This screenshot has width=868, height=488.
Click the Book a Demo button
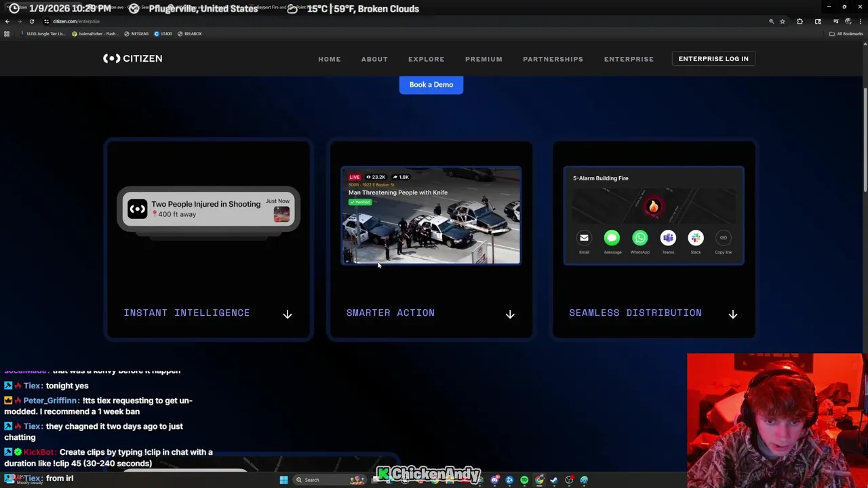pyautogui.click(x=431, y=85)
